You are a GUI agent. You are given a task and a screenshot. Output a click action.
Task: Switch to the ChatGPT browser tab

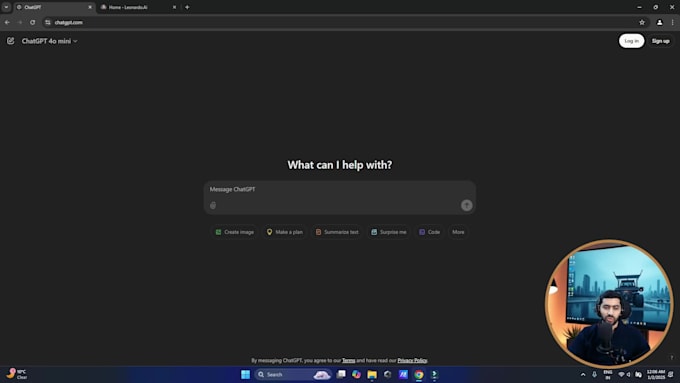pyautogui.click(x=52, y=7)
